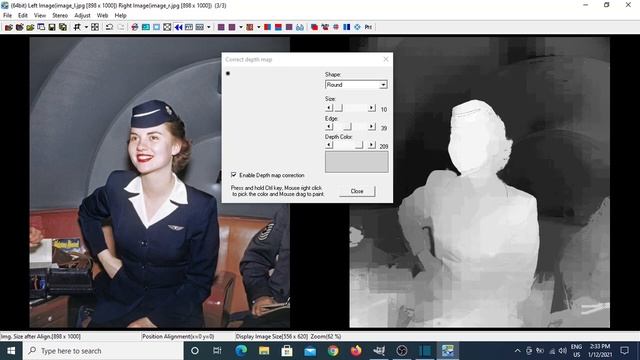Open the Help menu
Image resolution: width=640 pixels, height=360 pixels.
[x=120, y=16]
